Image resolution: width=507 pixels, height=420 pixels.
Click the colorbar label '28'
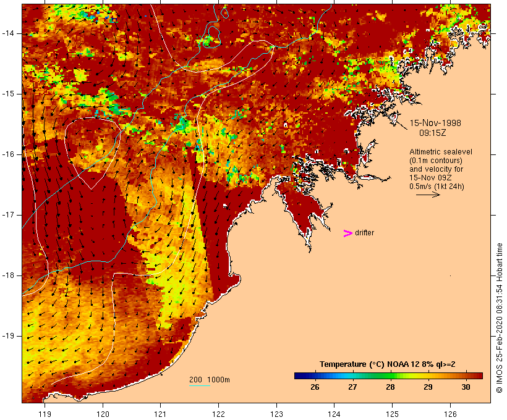click(390, 387)
